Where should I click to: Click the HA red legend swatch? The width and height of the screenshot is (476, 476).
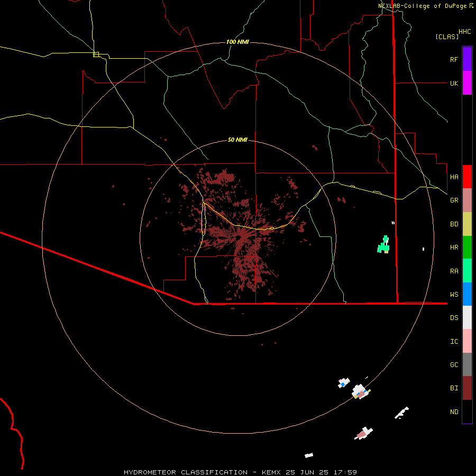coord(467,177)
